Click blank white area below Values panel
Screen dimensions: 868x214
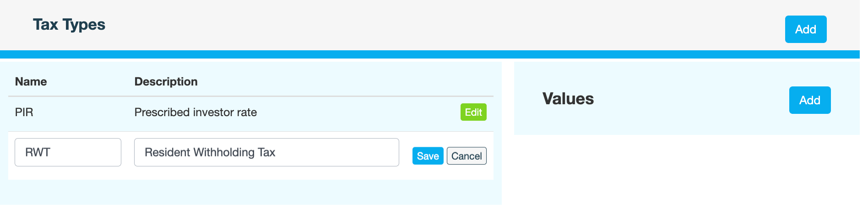tap(687, 174)
